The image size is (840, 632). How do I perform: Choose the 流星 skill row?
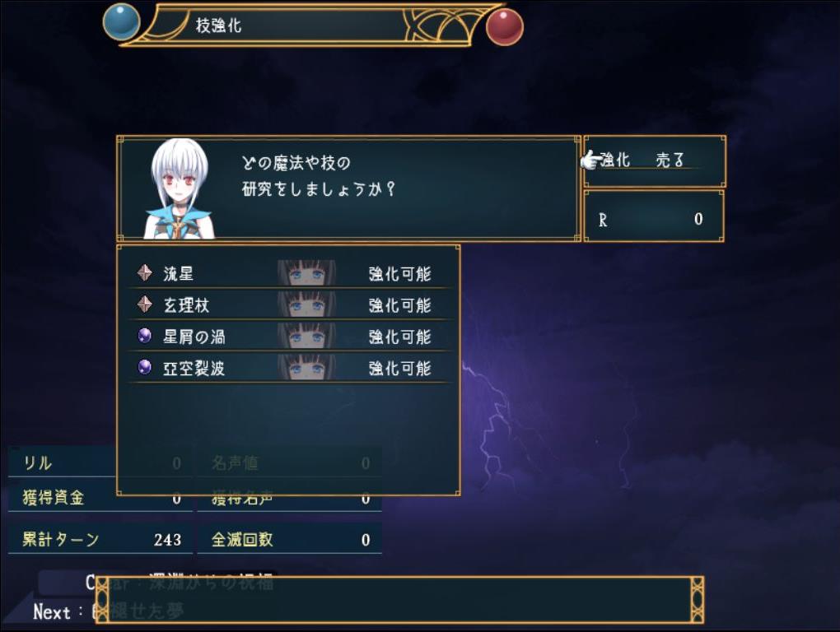(x=289, y=273)
